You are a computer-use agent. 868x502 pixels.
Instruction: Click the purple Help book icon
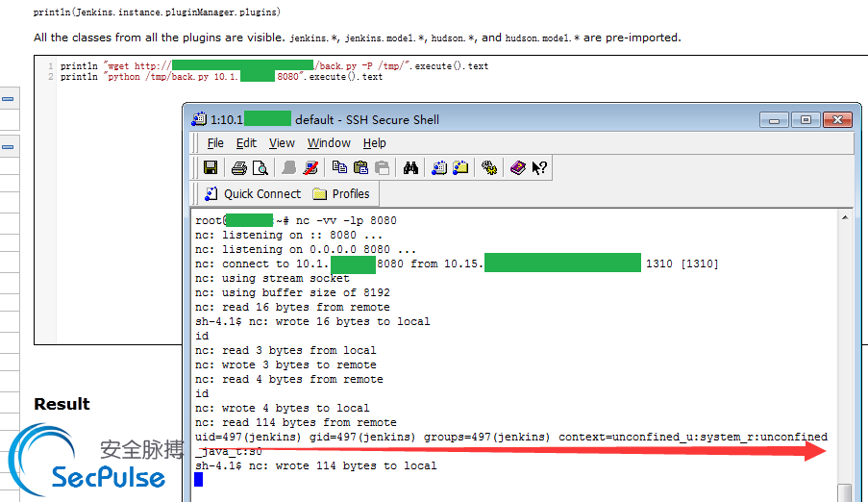pos(517,168)
